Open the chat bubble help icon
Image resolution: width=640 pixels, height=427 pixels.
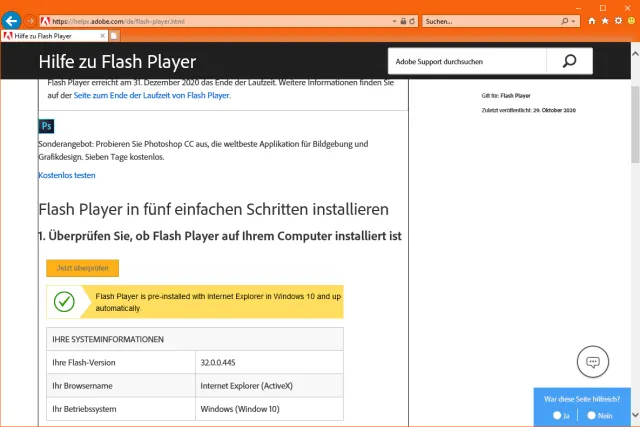click(593, 361)
